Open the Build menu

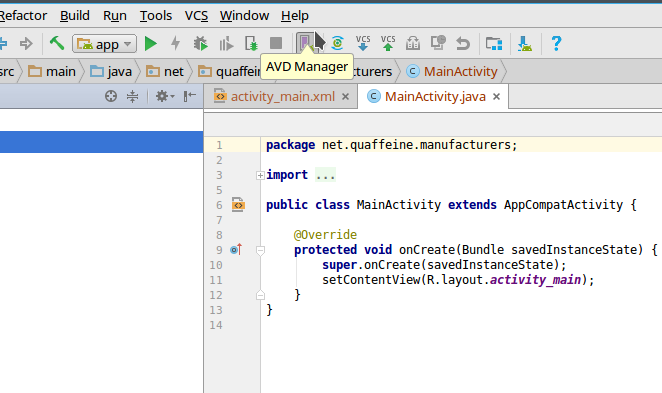coord(75,16)
